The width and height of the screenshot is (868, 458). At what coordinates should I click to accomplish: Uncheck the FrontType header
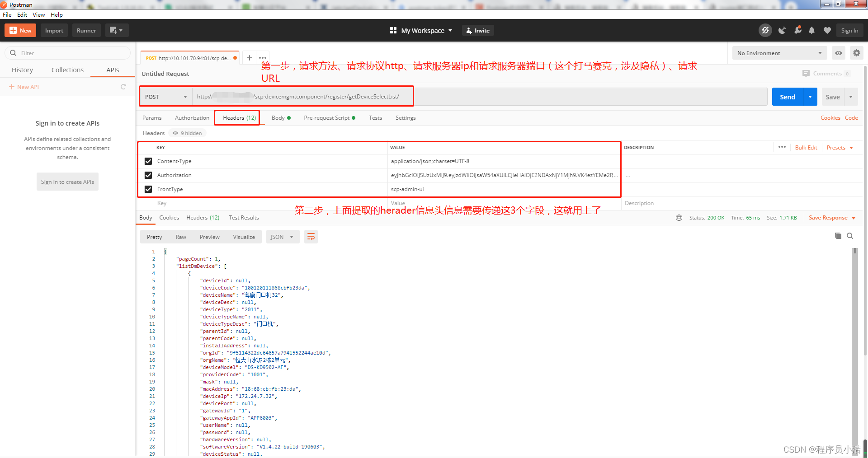(148, 189)
